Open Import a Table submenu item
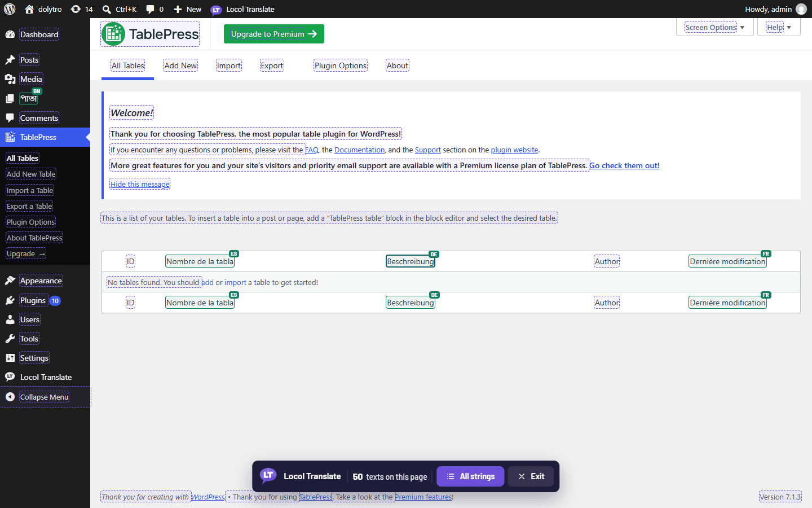Image resolution: width=812 pixels, height=508 pixels. point(30,190)
